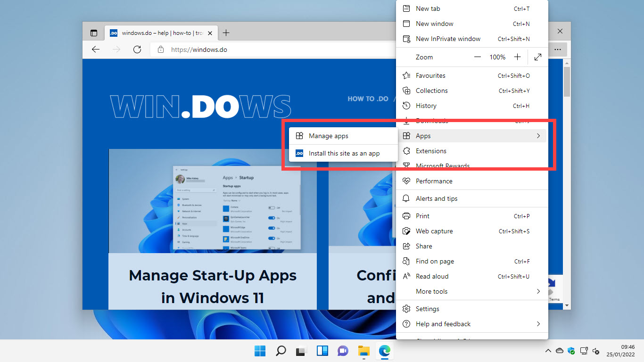The width and height of the screenshot is (644, 362).
Task: Click the Help and feedback question icon
Action: point(406,324)
